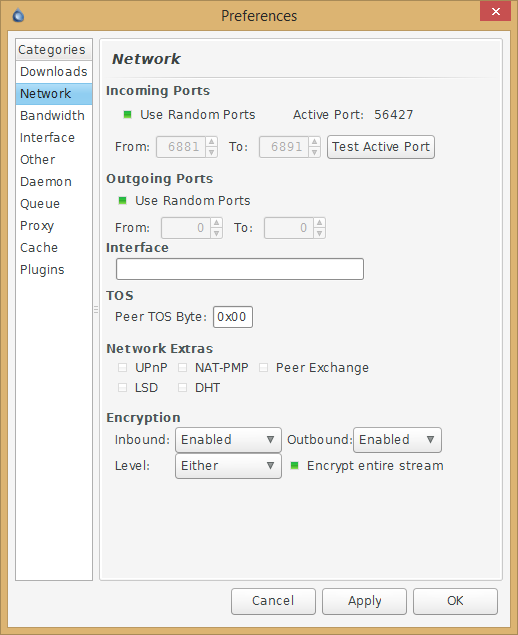
Task: Apply the preference changes
Action: click(364, 601)
